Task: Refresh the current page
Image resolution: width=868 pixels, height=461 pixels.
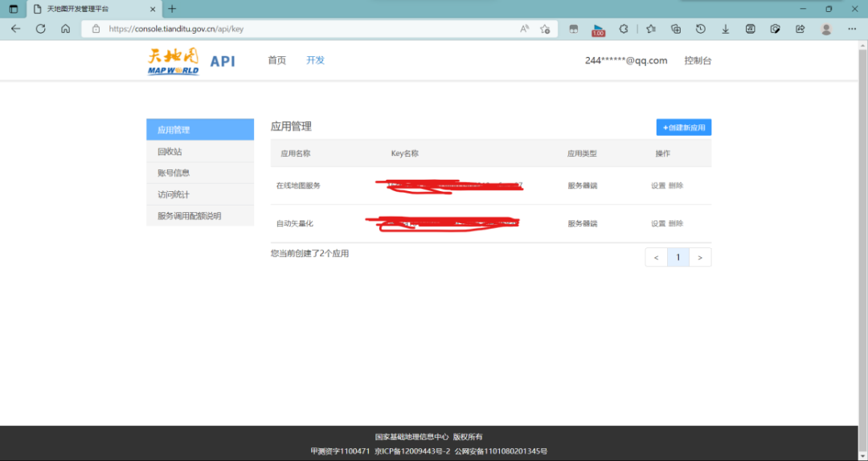Action: coord(40,29)
